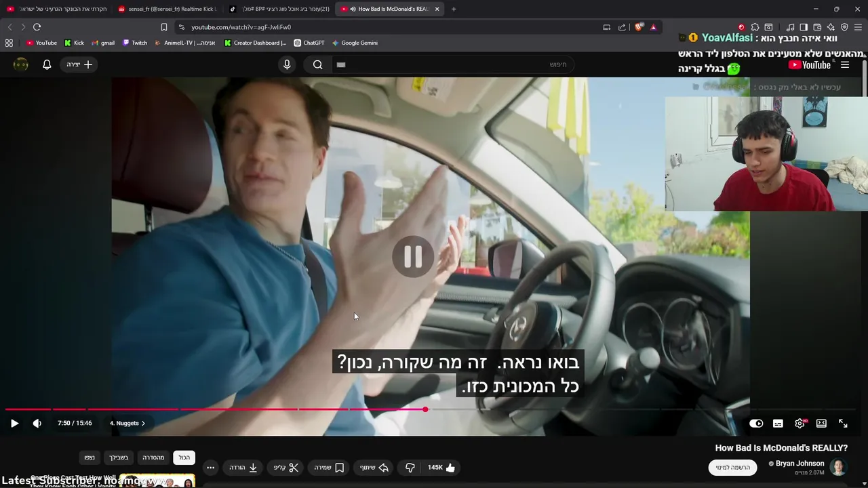Focus the YouTube search box

click(452, 64)
